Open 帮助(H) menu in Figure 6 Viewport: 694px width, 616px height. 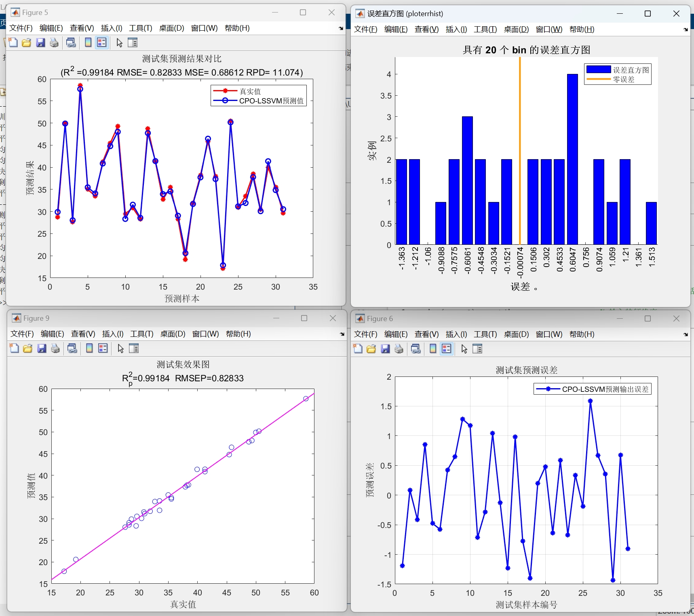582,334
